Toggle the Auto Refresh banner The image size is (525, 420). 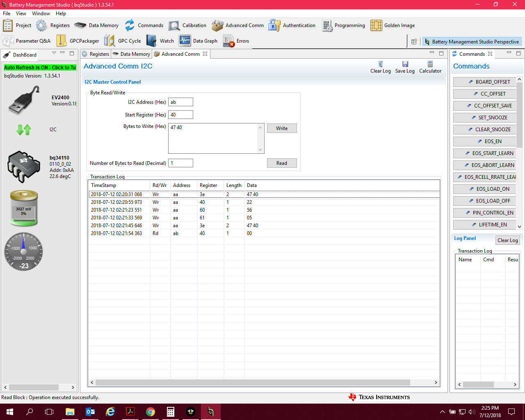(x=40, y=68)
